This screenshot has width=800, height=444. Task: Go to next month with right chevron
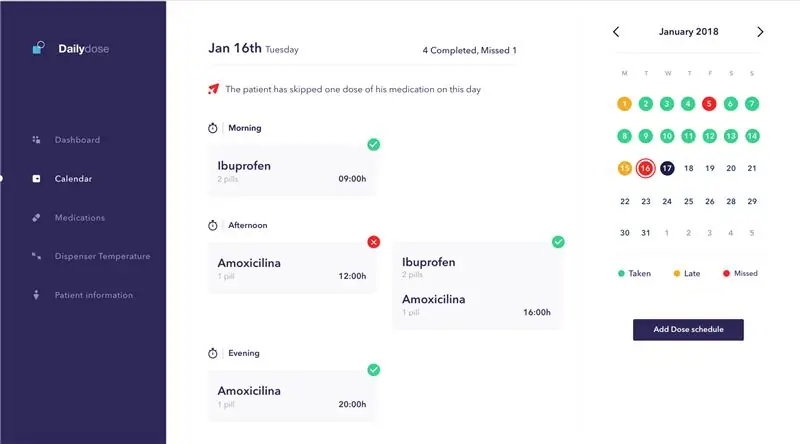click(760, 32)
